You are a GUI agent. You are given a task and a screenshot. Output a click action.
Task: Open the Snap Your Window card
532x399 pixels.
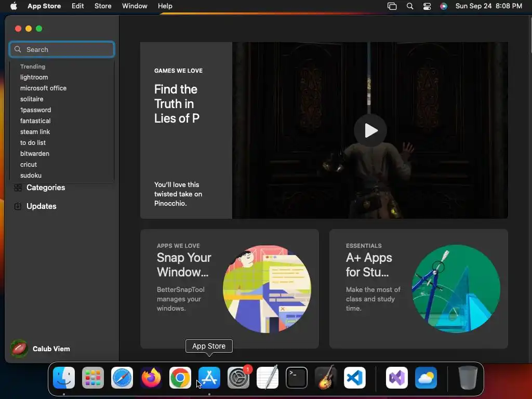(x=229, y=289)
